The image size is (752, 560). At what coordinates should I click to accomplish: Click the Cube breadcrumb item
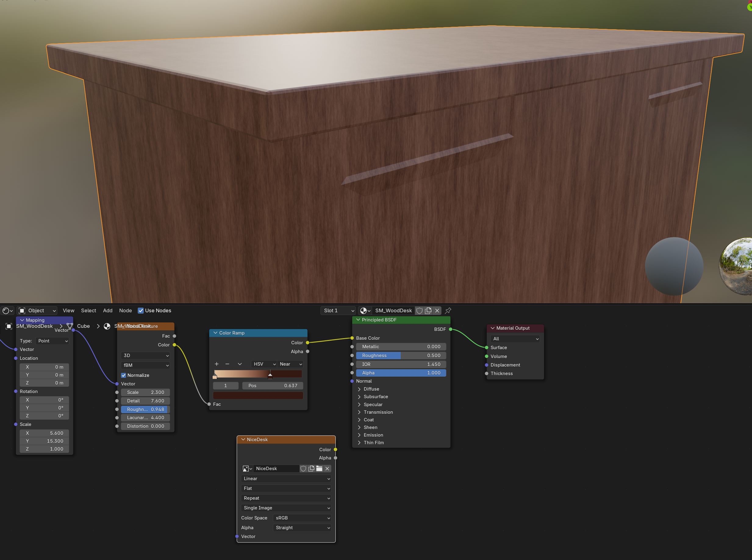click(x=83, y=326)
